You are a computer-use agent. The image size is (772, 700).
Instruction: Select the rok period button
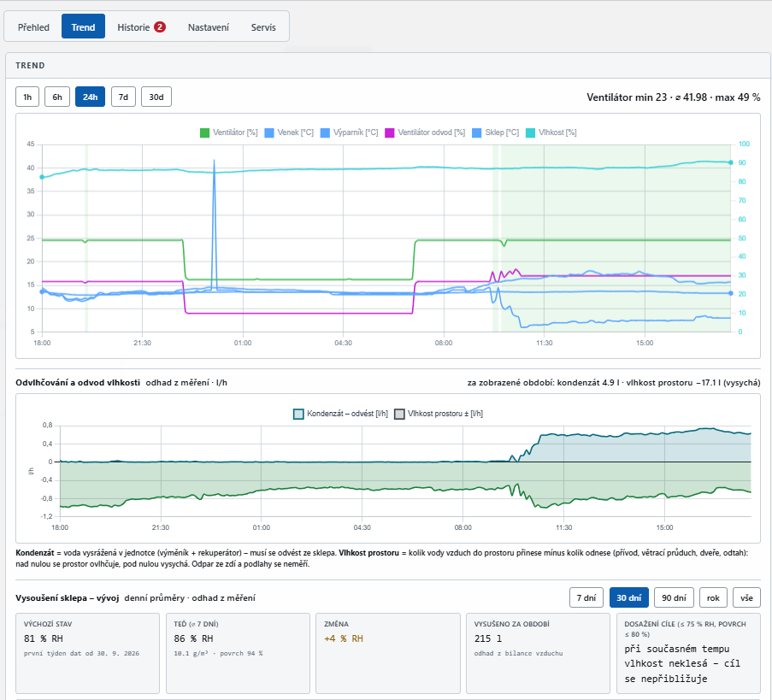(713, 597)
